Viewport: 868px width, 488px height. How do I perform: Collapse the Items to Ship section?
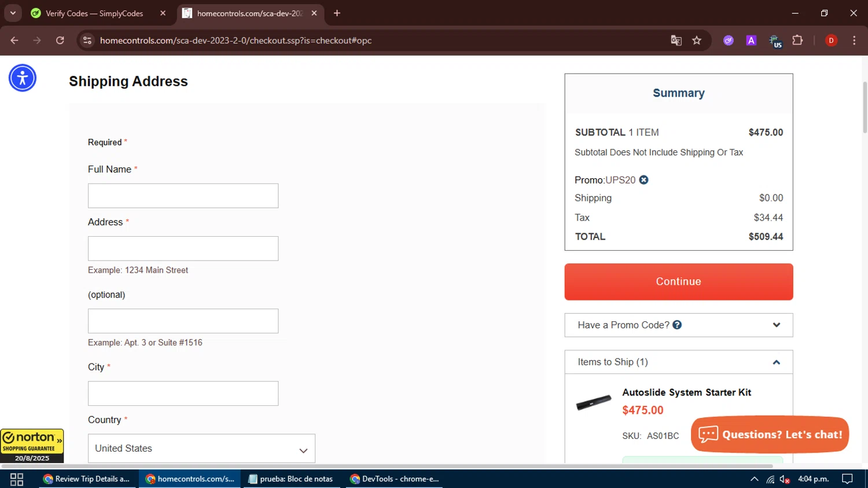pos(679,362)
